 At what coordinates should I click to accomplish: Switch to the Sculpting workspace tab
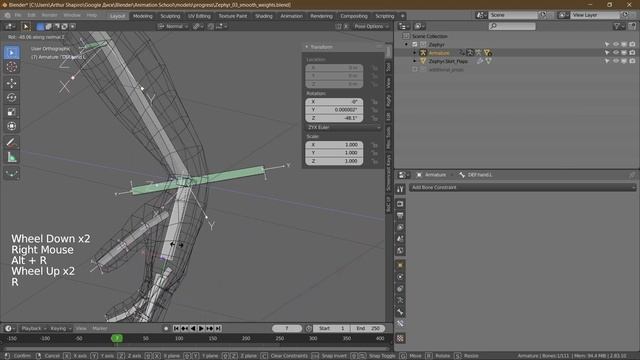[x=170, y=16]
